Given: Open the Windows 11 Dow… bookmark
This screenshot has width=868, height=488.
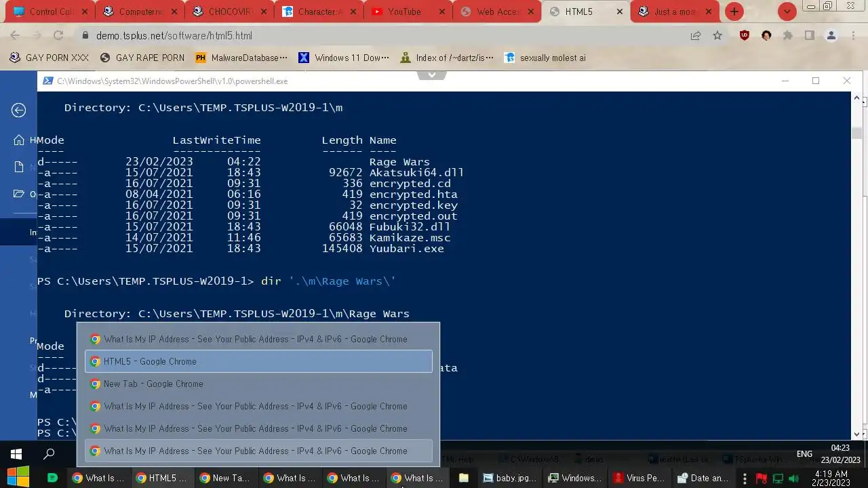Looking at the screenshot, I should tap(344, 58).
